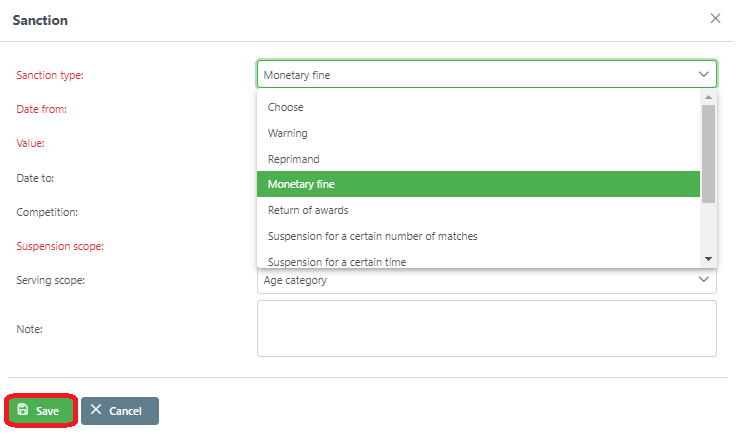Screen dimensions: 736x434
Task: Click the sanction list scrollbar thumb
Action: [708, 152]
